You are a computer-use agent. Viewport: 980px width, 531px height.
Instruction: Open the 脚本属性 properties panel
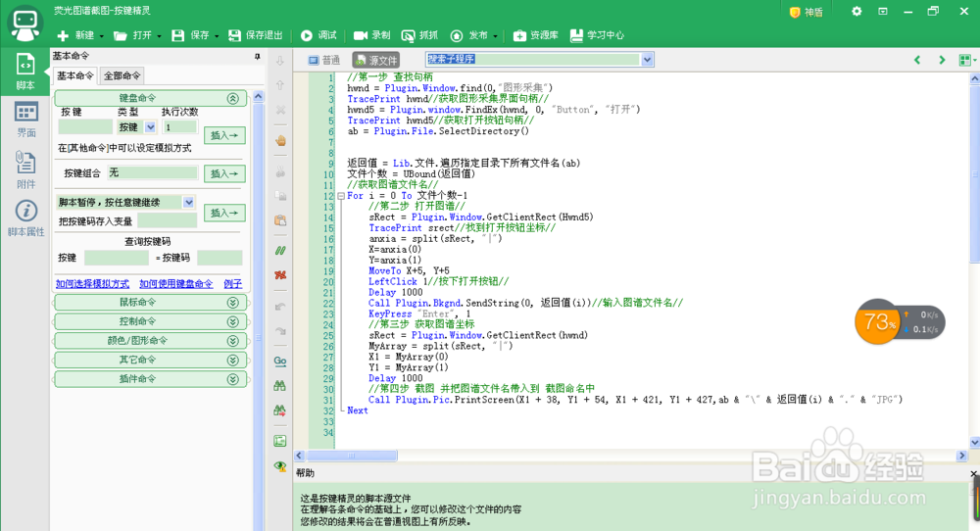(25, 218)
